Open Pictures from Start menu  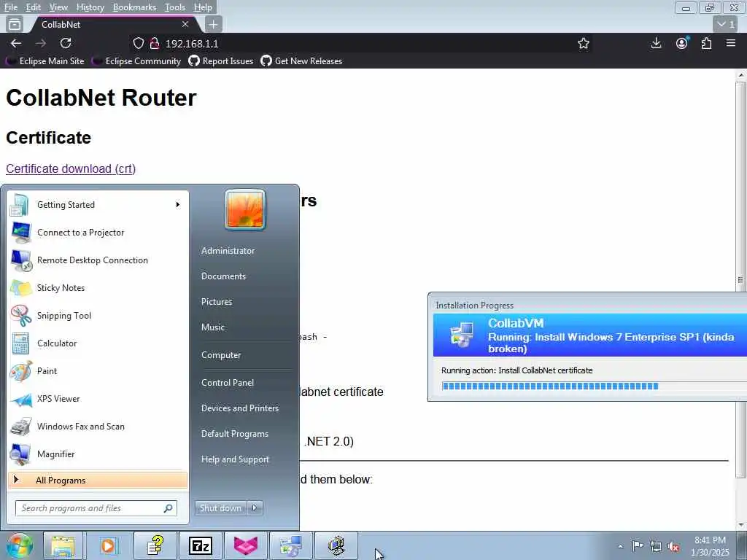point(217,302)
